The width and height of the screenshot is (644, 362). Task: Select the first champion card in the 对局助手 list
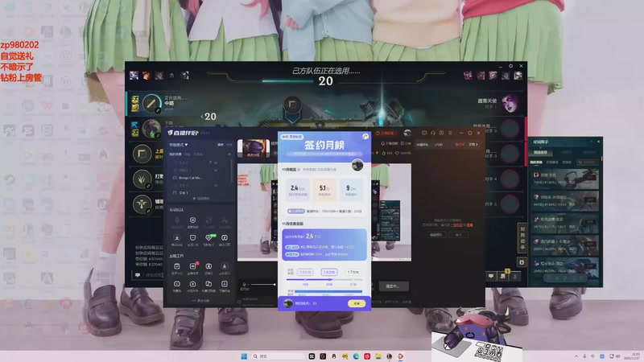click(x=565, y=179)
